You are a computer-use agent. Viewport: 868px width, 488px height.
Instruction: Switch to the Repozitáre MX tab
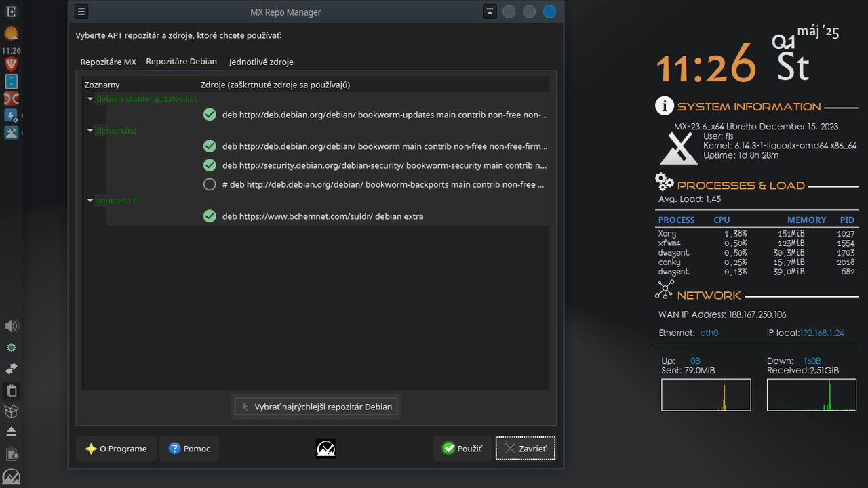108,62
